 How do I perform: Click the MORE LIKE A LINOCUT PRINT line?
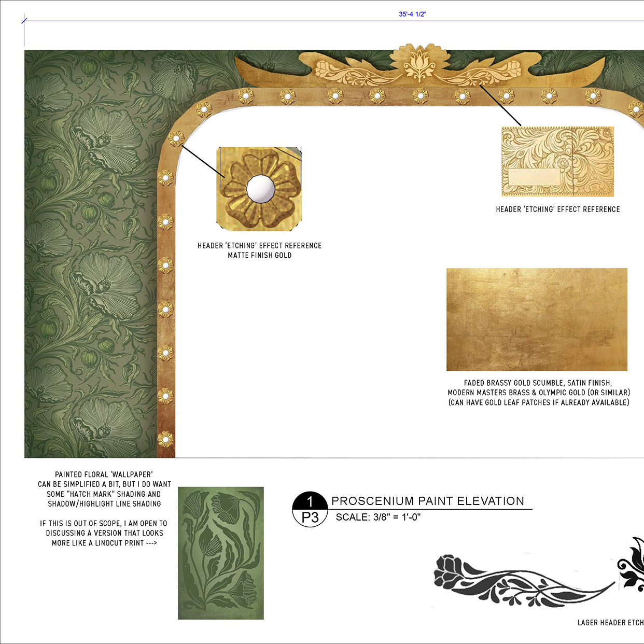pos(104,543)
